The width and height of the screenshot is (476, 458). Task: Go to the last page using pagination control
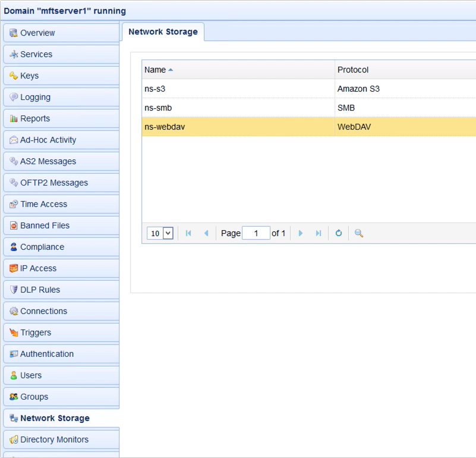[319, 233]
